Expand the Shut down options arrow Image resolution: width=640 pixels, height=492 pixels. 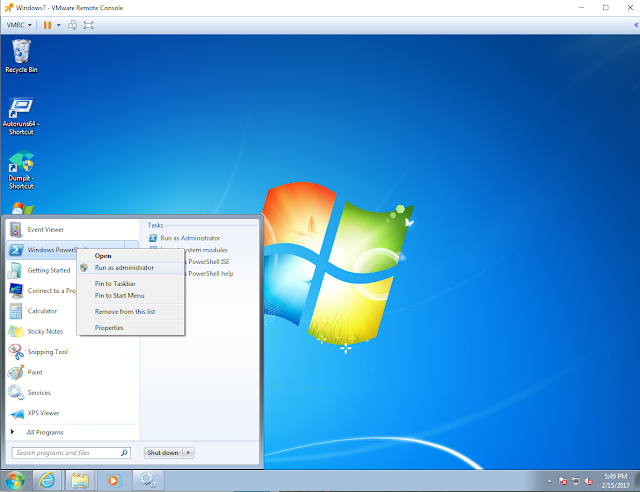188,453
